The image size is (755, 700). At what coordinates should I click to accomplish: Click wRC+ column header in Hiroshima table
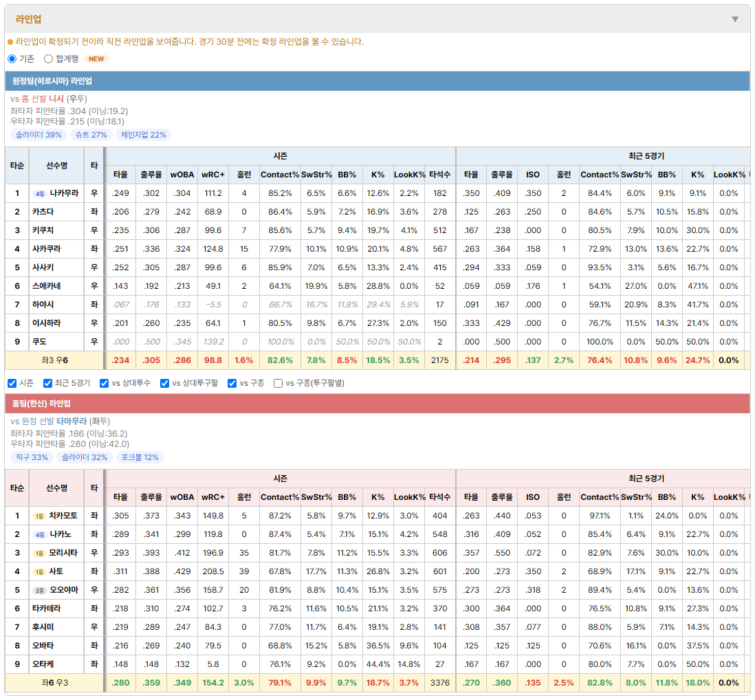point(213,175)
